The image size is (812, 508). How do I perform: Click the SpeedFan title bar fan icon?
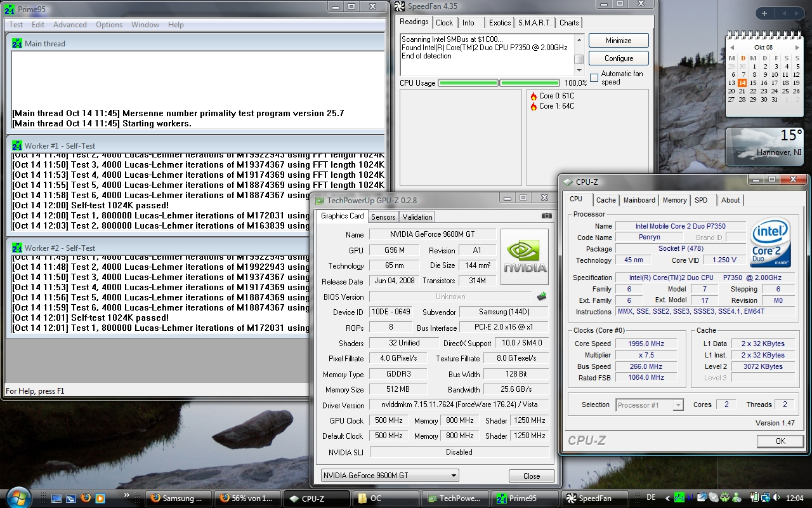tap(399, 6)
